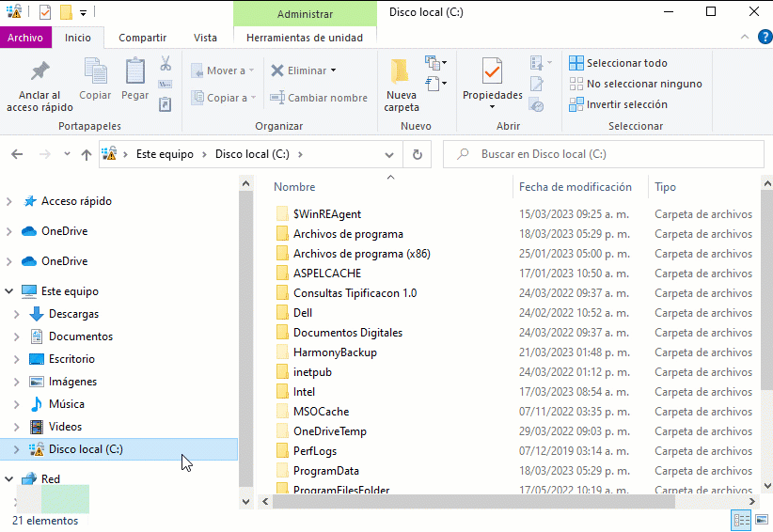Click Invertir selección in the ribbon
Screen dimensions: 773x532
[x=625, y=104]
